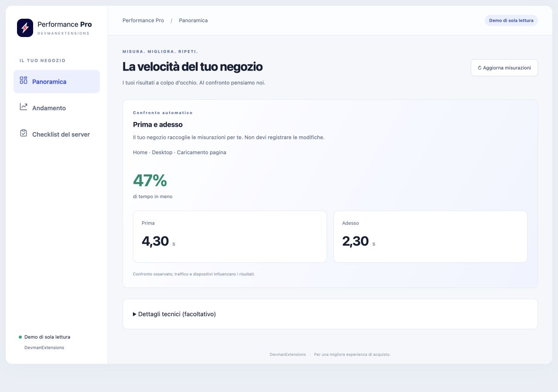558x392 pixels.
Task: Click Home · Desktop · Caricamento pagina text
Action: pyautogui.click(x=180, y=152)
